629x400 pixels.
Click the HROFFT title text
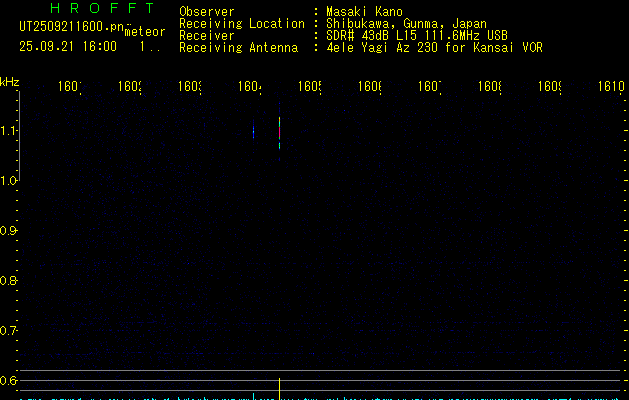(103, 8)
